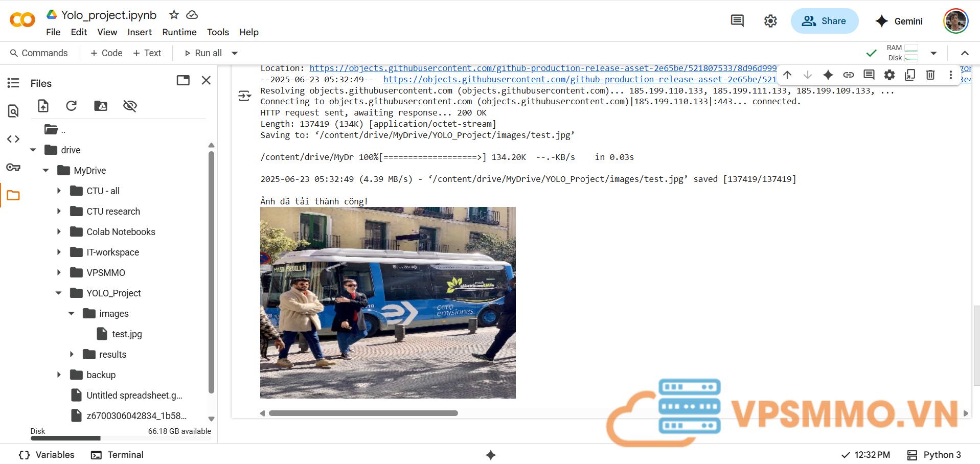The height and width of the screenshot is (464, 980).
Task: Open the Secrets key icon in sidebar
Action: (x=13, y=167)
